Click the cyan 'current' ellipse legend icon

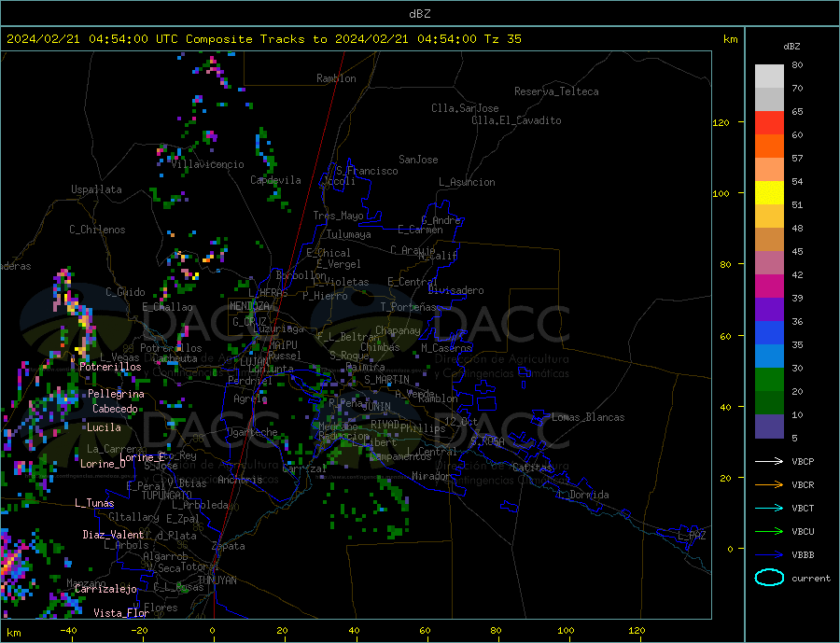pos(769,578)
